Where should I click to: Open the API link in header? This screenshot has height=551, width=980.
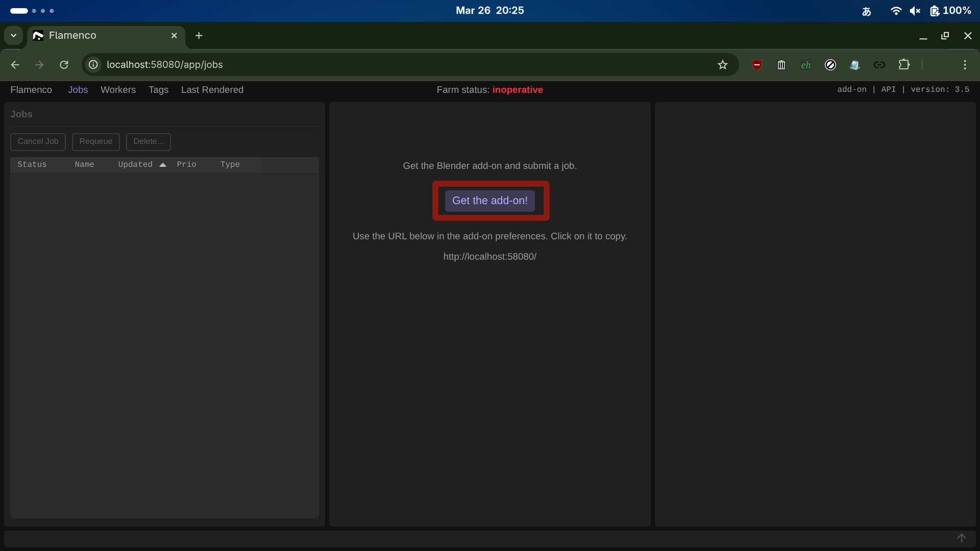pos(889,89)
